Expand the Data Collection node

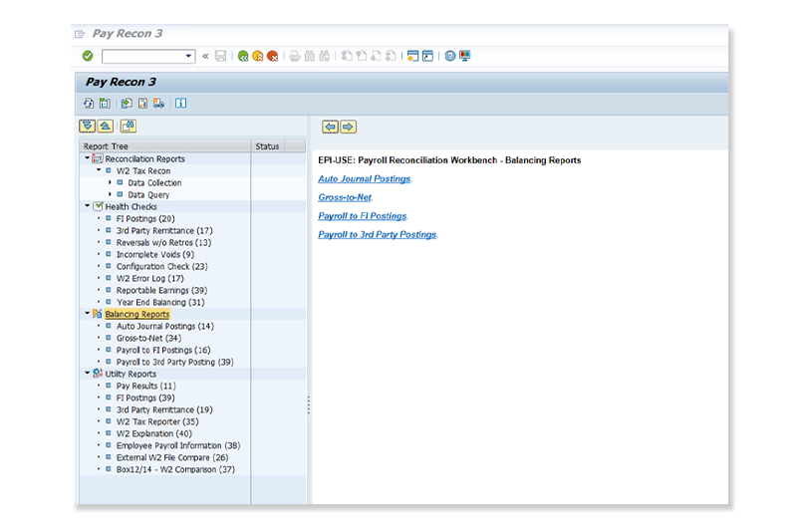[110, 182]
